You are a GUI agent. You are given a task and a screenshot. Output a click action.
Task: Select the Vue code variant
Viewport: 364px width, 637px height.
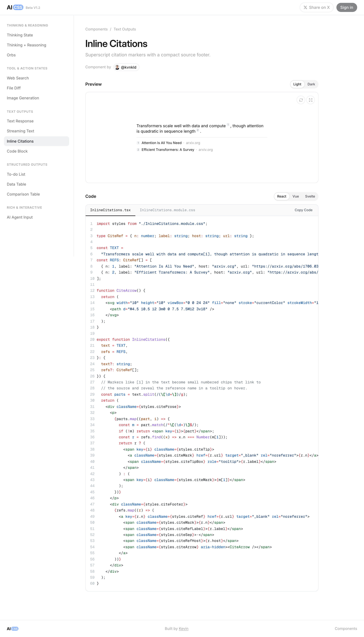tap(296, 196)
